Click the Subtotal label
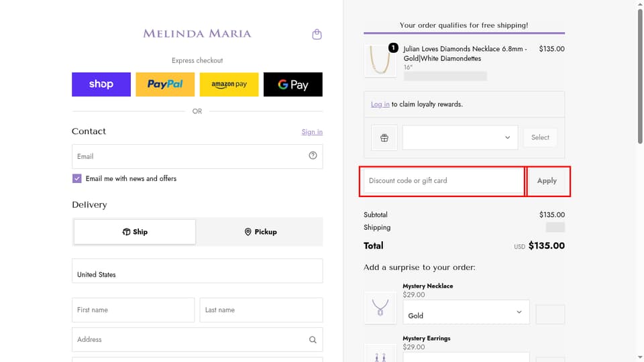This screenshot has height=362, width=644. (376, 215)
